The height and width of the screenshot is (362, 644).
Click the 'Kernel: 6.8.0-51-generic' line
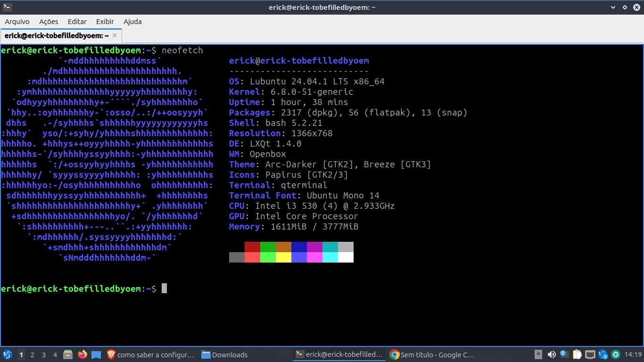[x=291, y=92]
